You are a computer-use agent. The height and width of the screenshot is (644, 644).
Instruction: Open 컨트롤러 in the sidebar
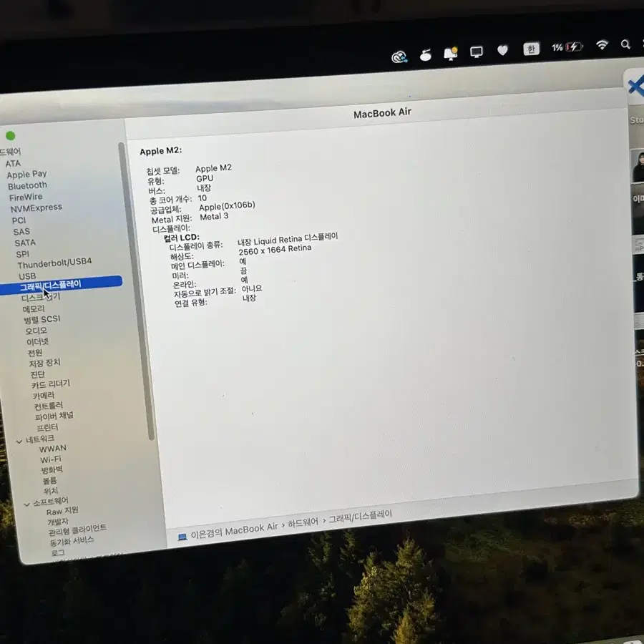49,406
